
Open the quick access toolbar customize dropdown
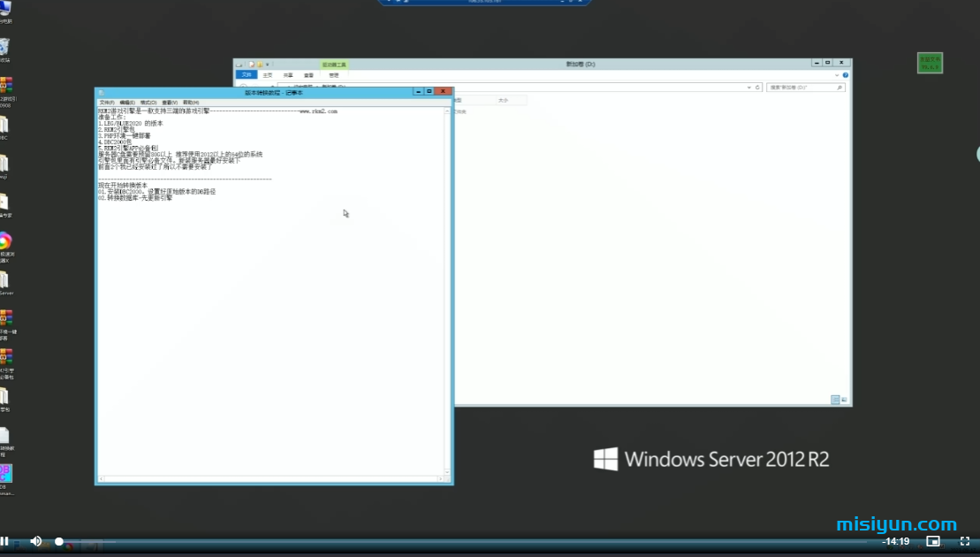point(268,65)
